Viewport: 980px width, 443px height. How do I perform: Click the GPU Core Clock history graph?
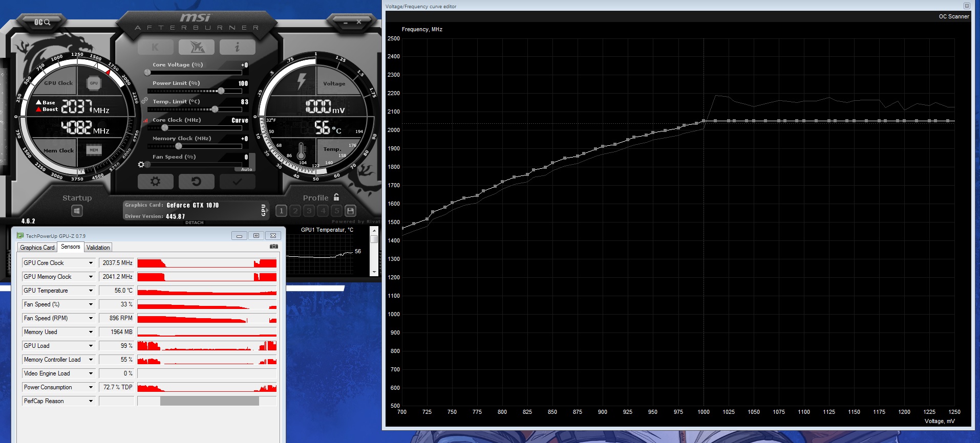coord(207,263)
